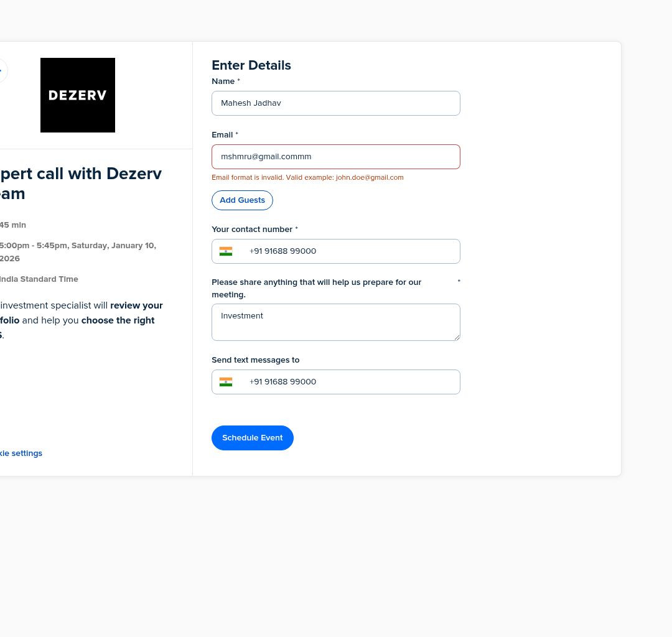This screenshot has height=637, width=672.
Task: Click the Your contact number label
Action: click(252, 230)
